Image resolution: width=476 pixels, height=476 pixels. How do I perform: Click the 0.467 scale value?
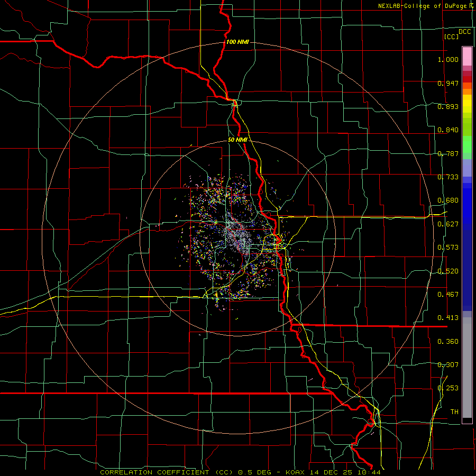(x=448, y=295)
